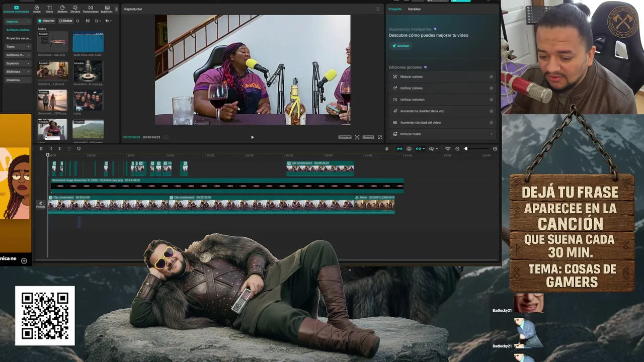This screenshot has height=362, width=644.
Task: Click the Analizar button
Action: click(x=401, y=46)
